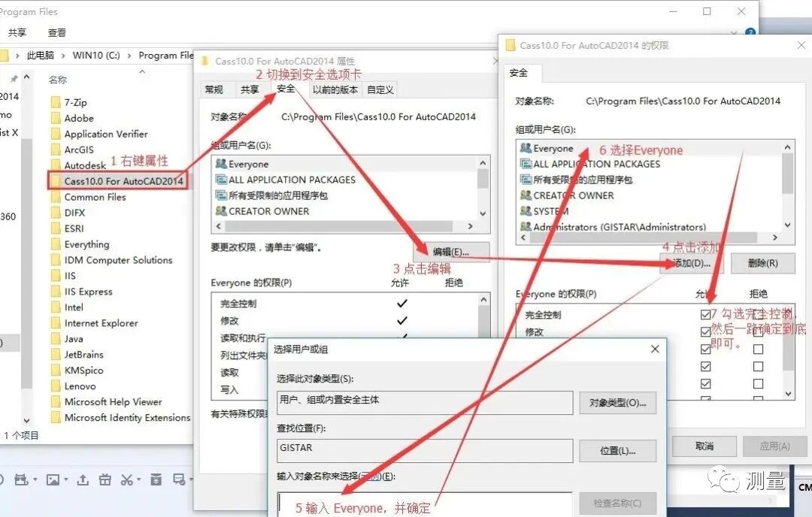Switch to 常规 tab in properties dialog
The height and width of the screenshot is (517, 812).
(x=214, y=89)
